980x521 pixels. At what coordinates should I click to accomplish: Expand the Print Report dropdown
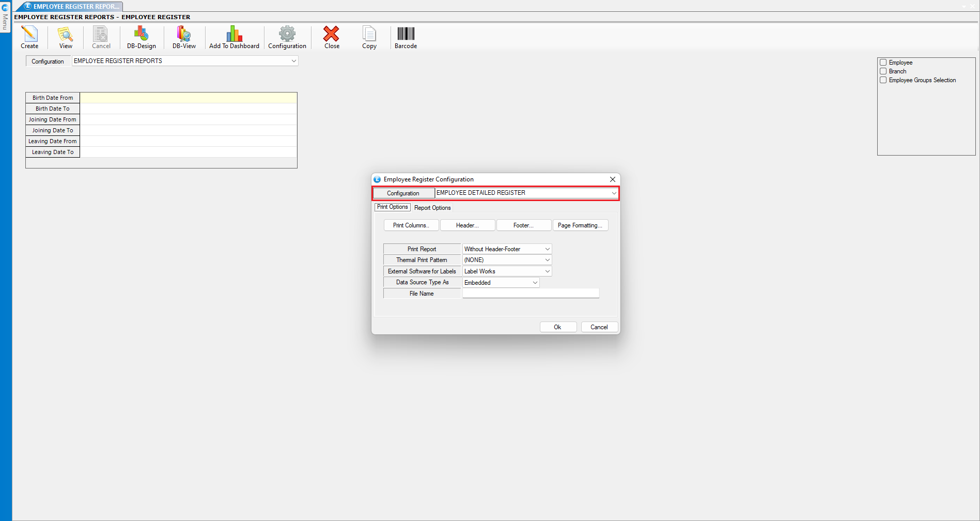547,249
